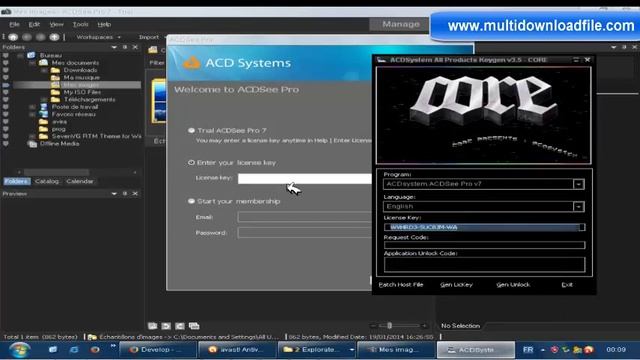Click the Gen LicKey button
The image size is (640, 360).
pyautogui.click(x=456, y=284)
